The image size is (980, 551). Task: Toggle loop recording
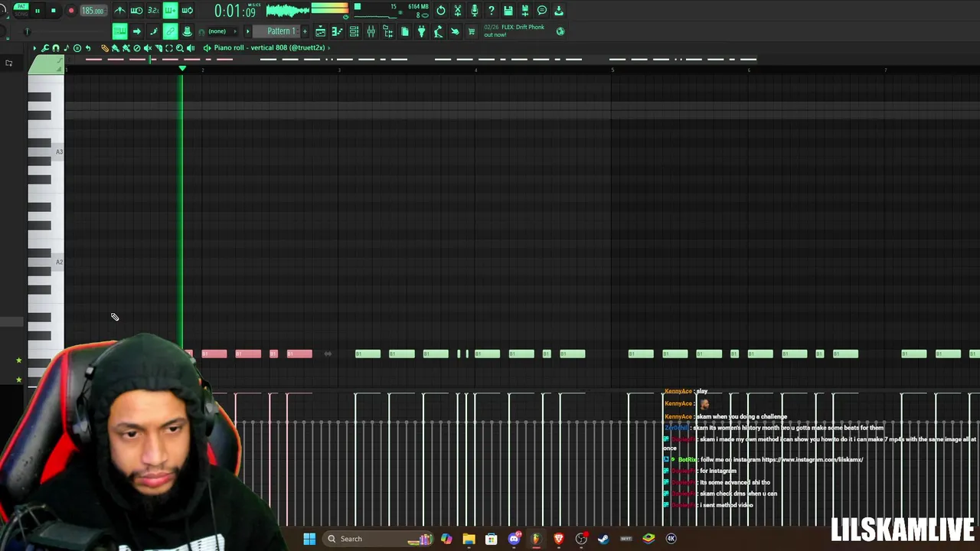[x=187, y=11]
